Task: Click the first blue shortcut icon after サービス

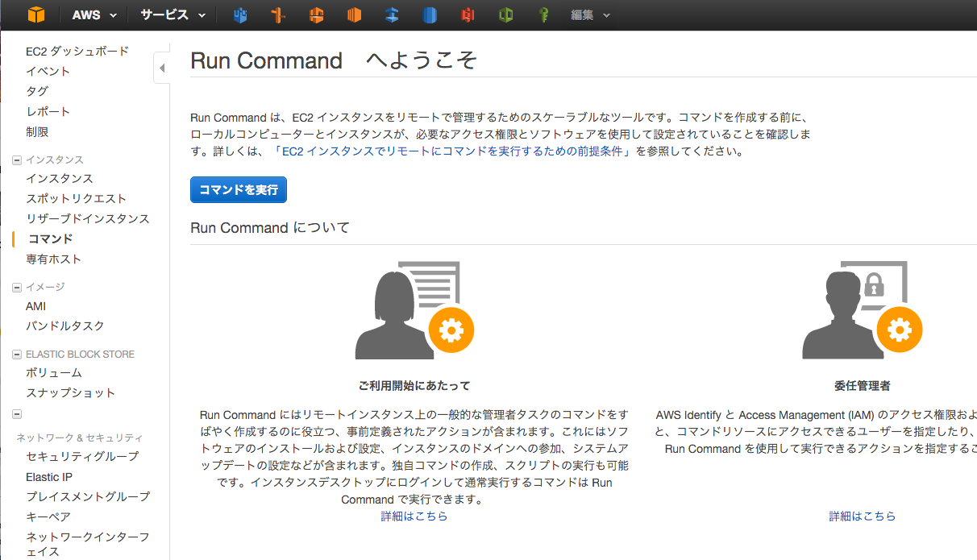Action: pos(240,15)
